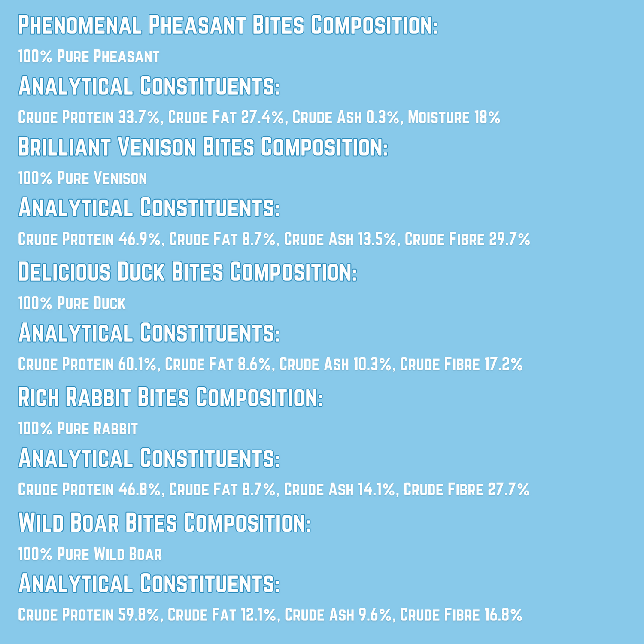
Task: Click the Phenomenal Pheasant Bites Composition heading
Action: (x=228, y=25)
